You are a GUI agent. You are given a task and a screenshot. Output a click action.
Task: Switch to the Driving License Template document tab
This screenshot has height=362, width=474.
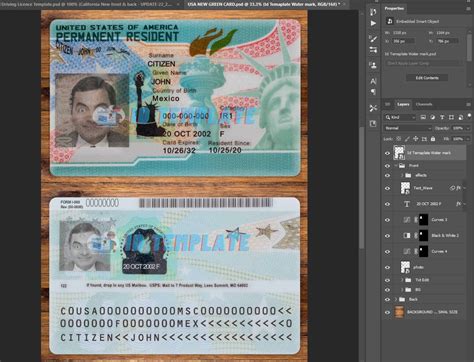[x=90, y=4]
